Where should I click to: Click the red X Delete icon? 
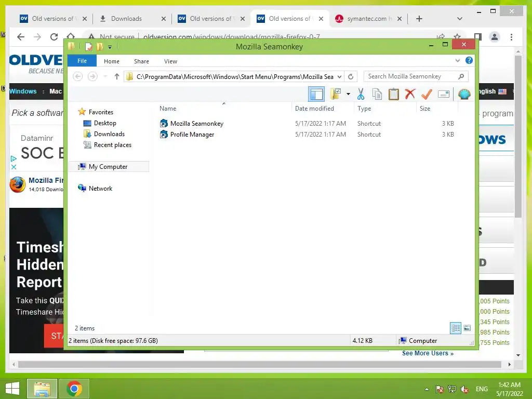(x=410, y=94)
